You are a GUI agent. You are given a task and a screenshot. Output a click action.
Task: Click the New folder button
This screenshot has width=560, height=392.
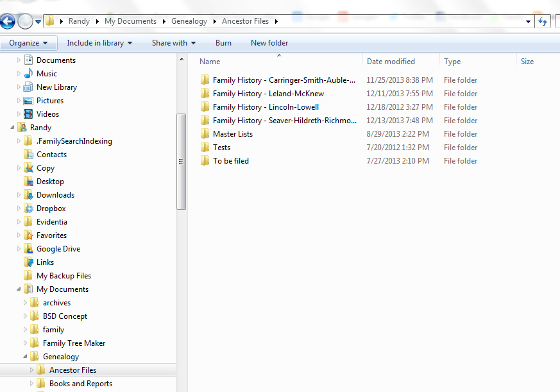pos(269,42)
